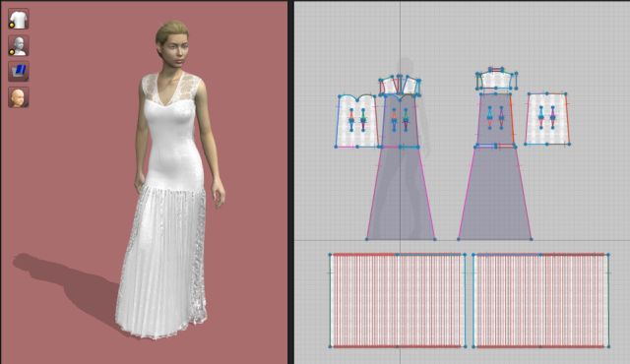Screen dimensions: 630x364
Task: Toggle the avatar display bust icon
Action: click(19, 45)
